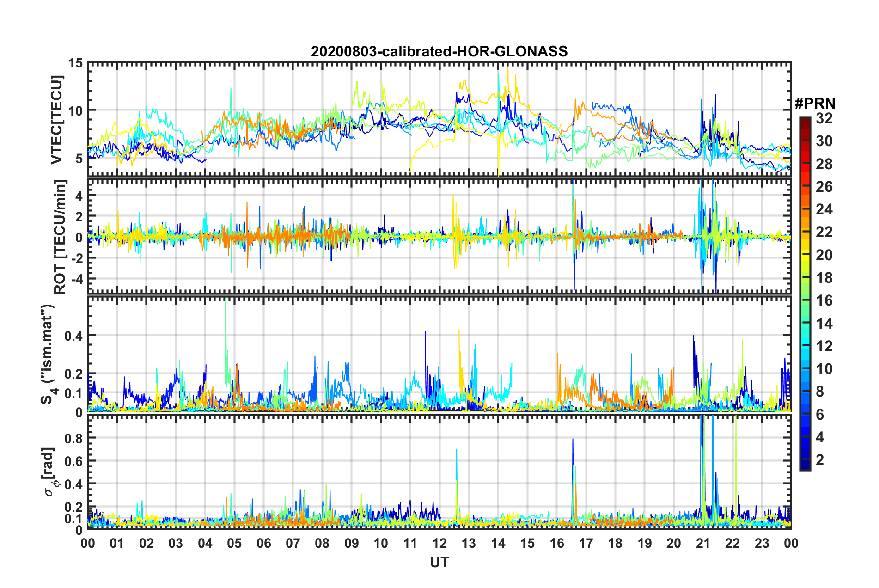Click sigma phi y-axis tick label '0.8'
879x588 pixels.
point(74,438)
